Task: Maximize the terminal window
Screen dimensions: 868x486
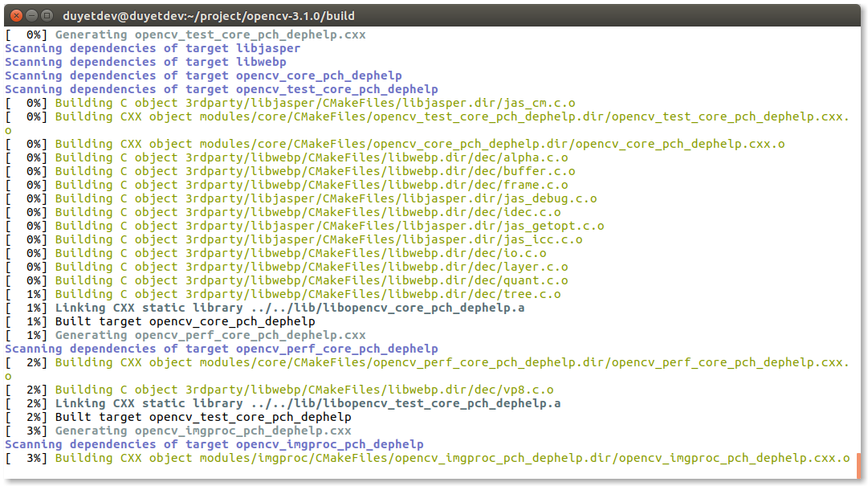Action: coord(47,15)
